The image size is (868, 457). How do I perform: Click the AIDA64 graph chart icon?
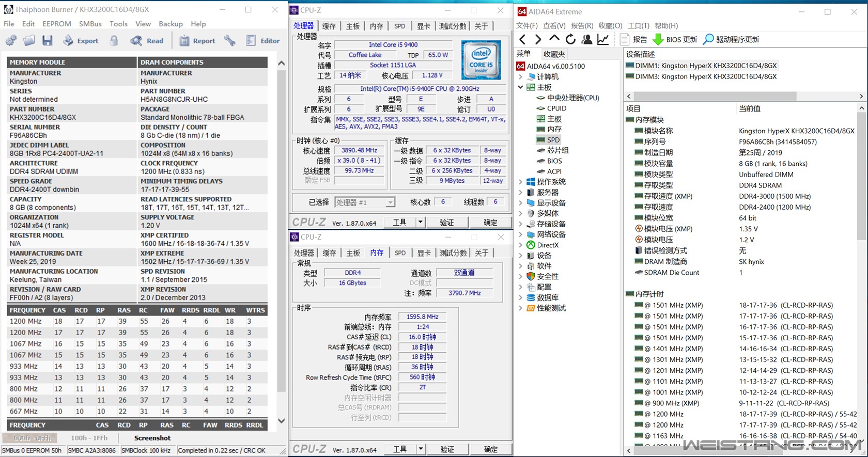(603, 39)
